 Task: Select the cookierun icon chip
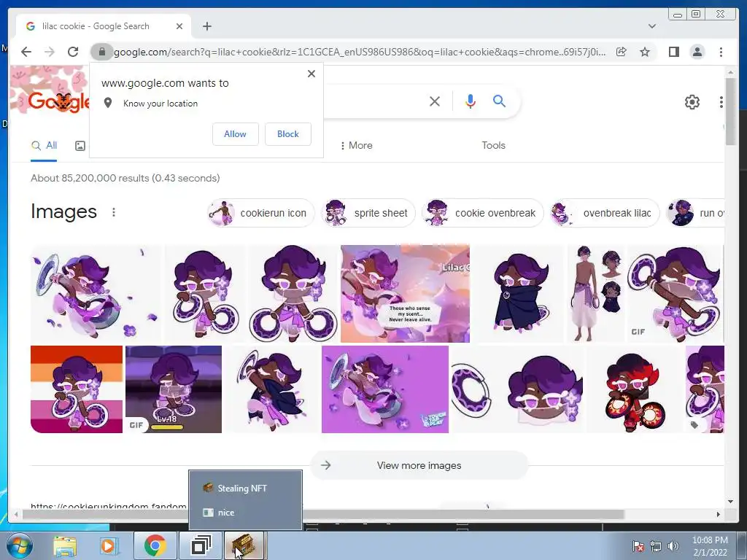[x=261, y=213]
